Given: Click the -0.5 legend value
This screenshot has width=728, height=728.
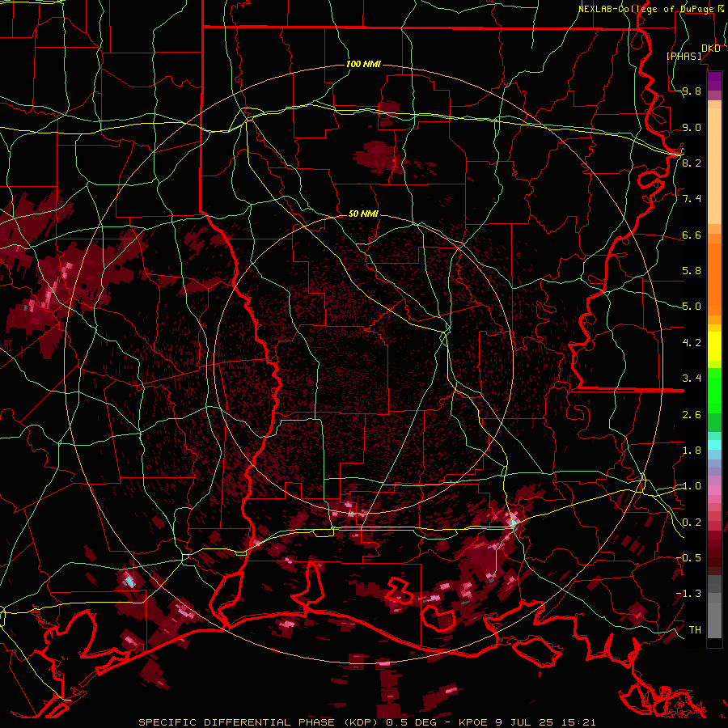Looking at the screenshot, I should (688, 557).
